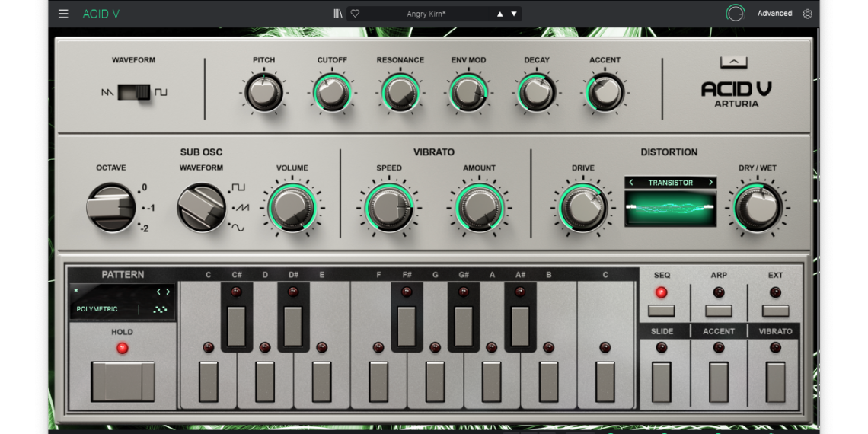Toggle the VIBRATO button in keyboard section

tap(776, 382)
